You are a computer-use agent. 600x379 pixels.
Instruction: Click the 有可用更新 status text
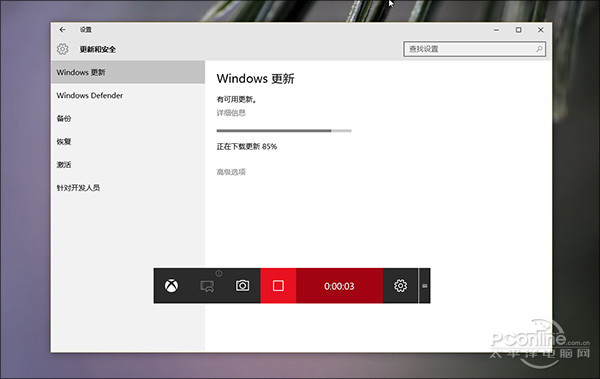(x=236, y=100)
